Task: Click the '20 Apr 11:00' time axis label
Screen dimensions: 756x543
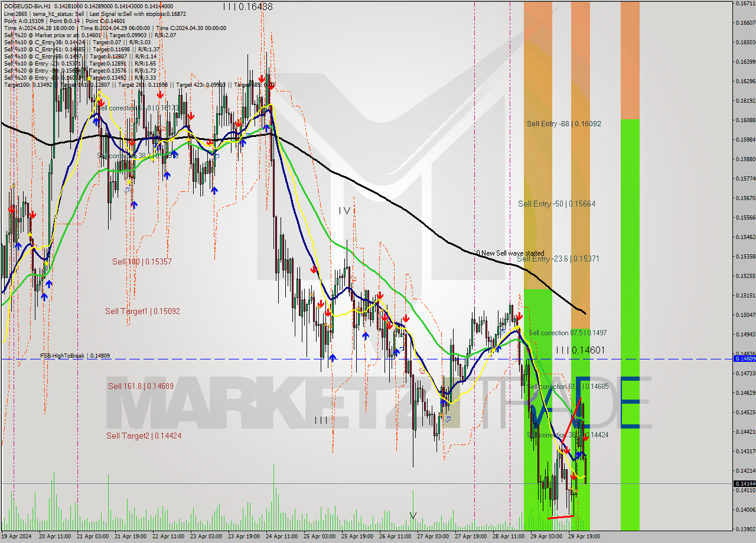Action: coord(54,537)
